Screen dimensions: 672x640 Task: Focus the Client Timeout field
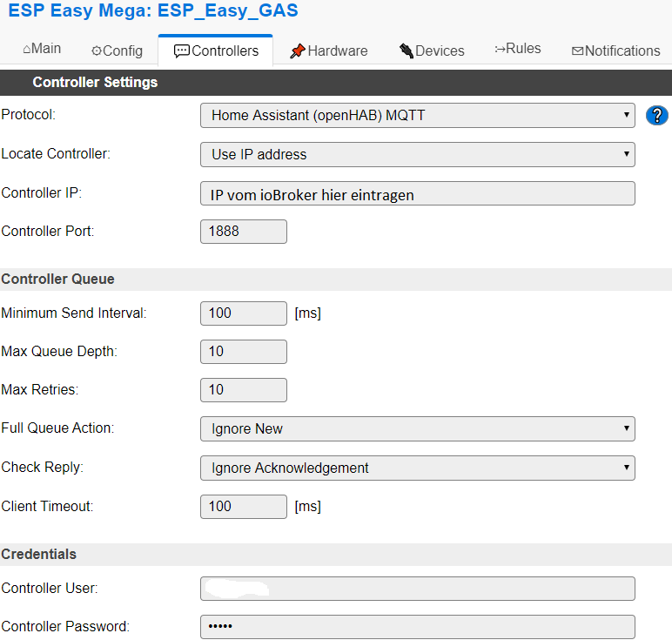[x=243, y=506]
